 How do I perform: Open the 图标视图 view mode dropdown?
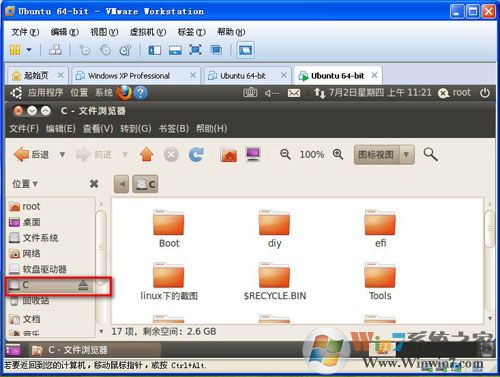click(384, 155)
